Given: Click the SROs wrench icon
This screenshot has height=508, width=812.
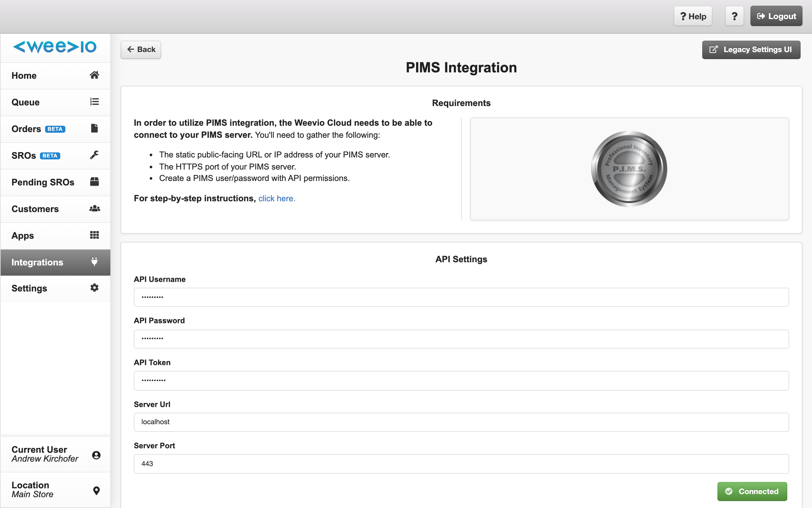Looking at the screenshot, I should click(94, 155).
